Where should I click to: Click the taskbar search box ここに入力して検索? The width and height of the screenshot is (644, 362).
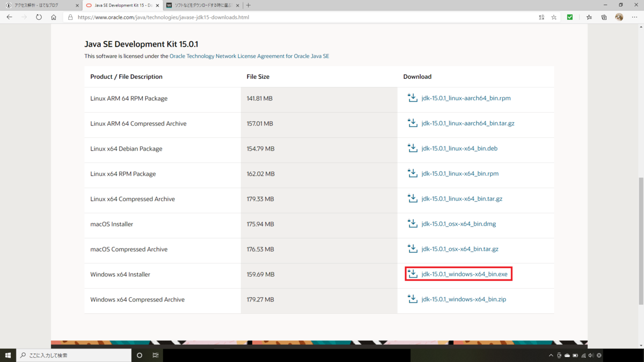[x=74, y=355]
